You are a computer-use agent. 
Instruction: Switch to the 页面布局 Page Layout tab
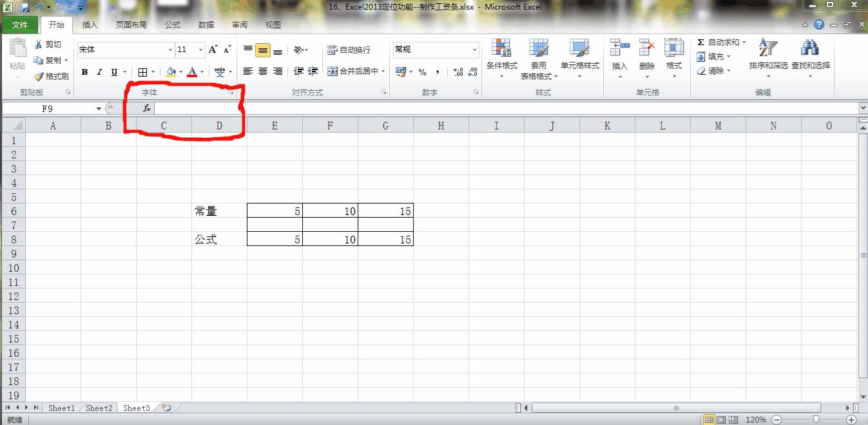point(131,25)
